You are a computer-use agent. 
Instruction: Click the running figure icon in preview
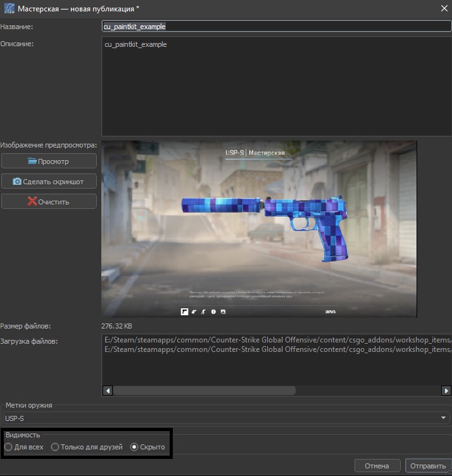tap(203, 312)
